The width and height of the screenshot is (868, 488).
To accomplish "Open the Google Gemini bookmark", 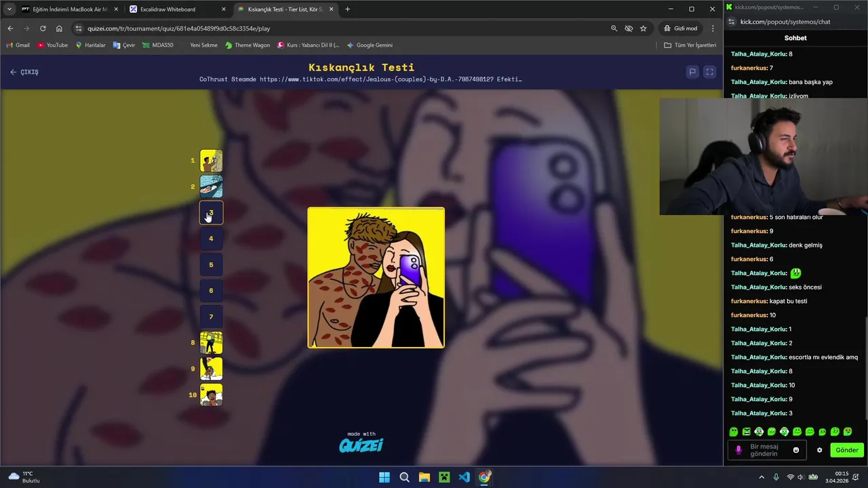I will point(370,45).
